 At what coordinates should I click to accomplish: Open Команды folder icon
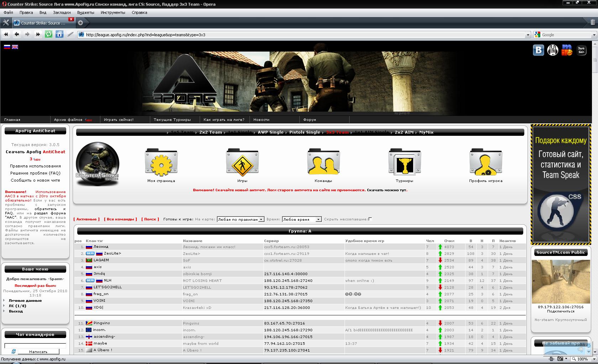click(x=324, y=162)
